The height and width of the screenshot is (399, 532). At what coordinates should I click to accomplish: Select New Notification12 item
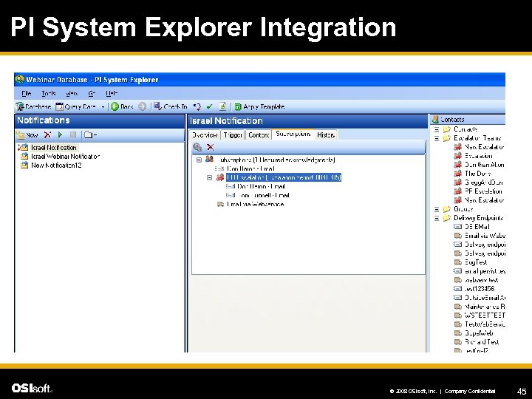[x=56, y=166]
